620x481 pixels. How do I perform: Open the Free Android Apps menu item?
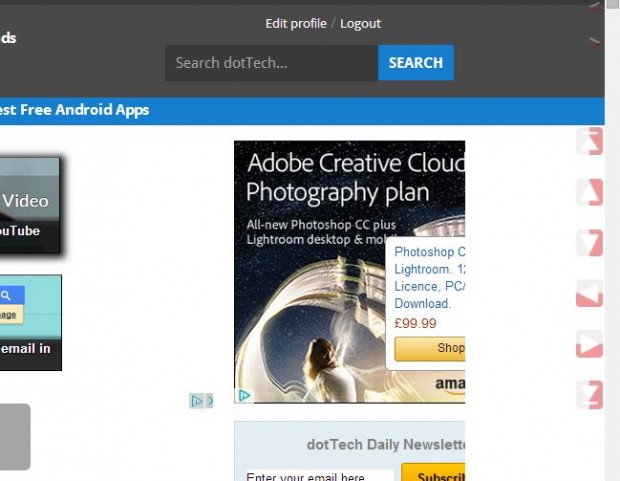(74, 110)
